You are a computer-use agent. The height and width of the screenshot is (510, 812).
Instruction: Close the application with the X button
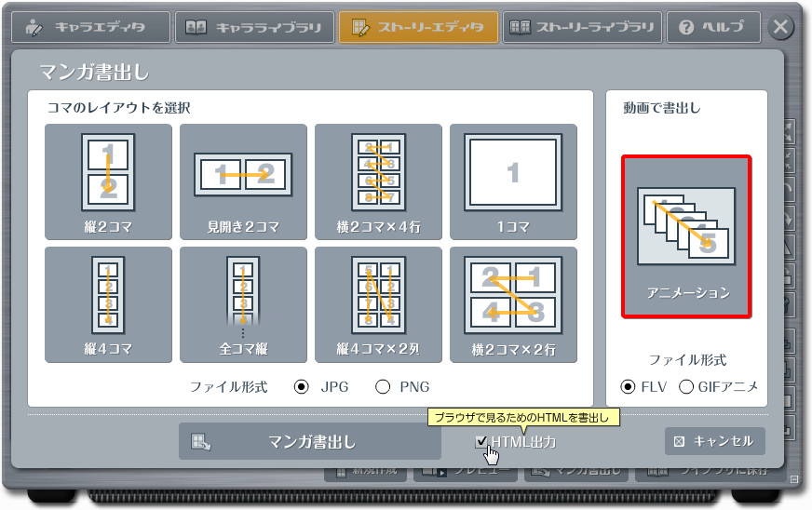780,26
